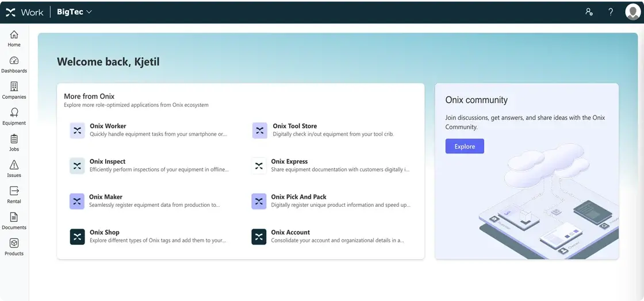Click the 'More from Onix' heading
This screenshot has height=301, width=644.
[89, 97]
